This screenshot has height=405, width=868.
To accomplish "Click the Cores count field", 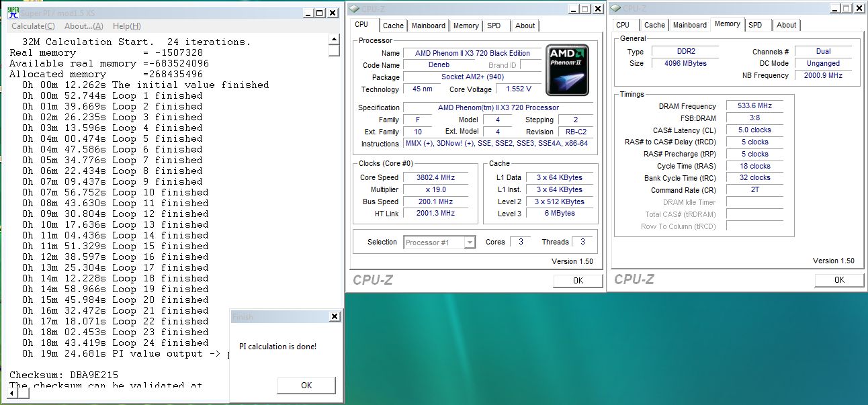I will (521, 242).
